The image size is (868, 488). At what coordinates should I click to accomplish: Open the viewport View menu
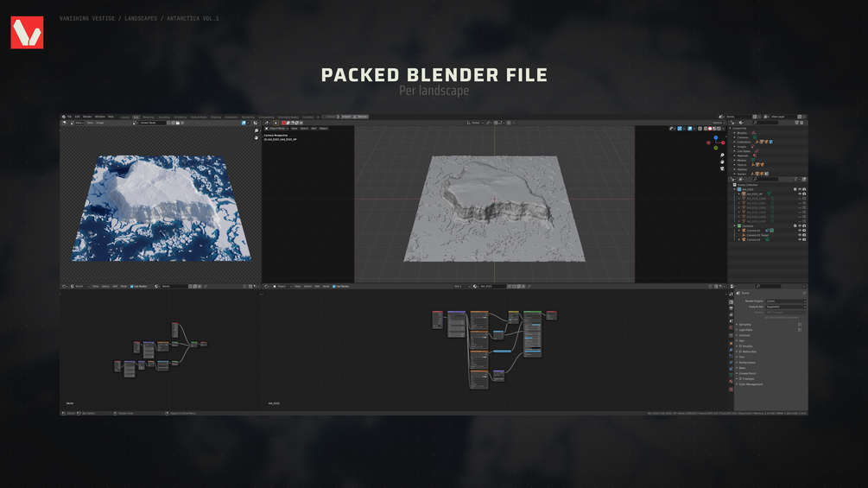click(295, 129)
